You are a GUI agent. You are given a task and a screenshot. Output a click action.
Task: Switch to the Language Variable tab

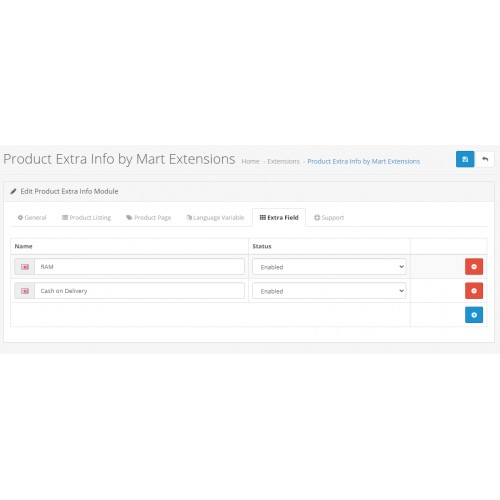(215, 218)
